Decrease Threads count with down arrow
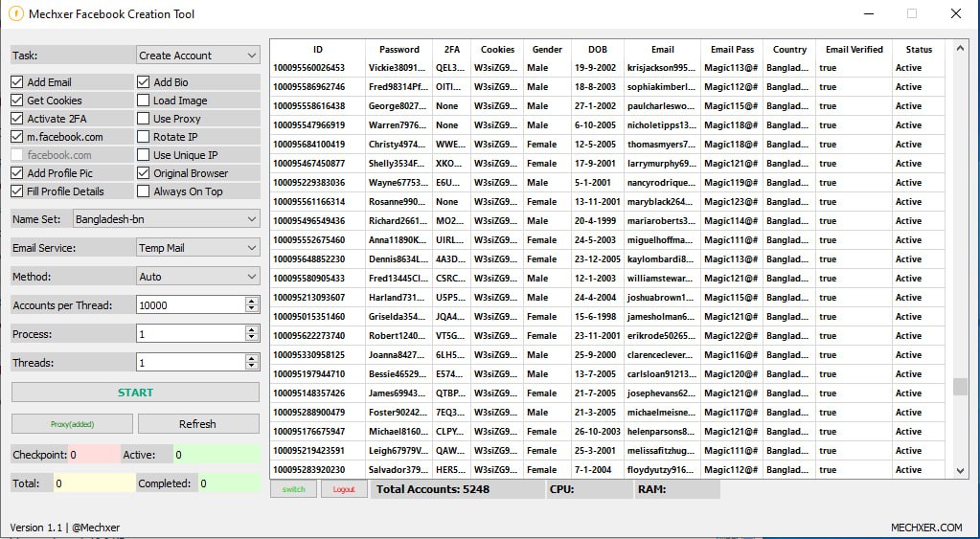 pos(252,367)
